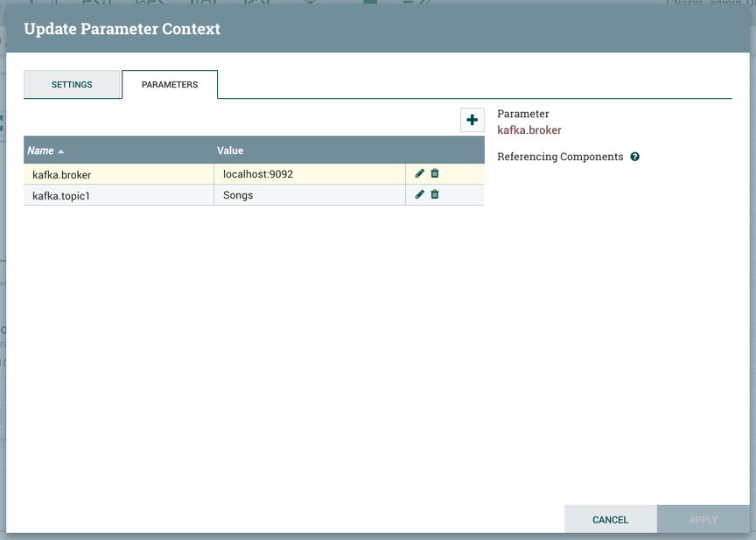
Task: Switch to the Settings tab
Action: point(73,84)
